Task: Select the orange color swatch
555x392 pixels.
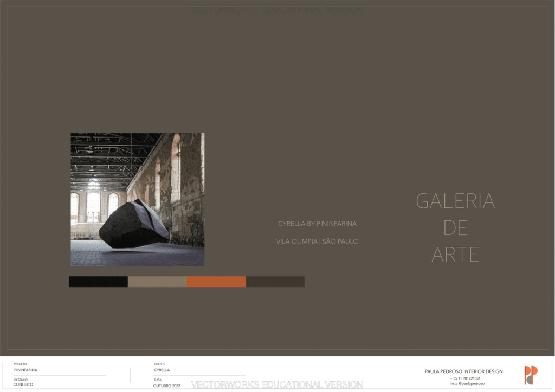Action: pyautogui.click(x=216, y=282)
